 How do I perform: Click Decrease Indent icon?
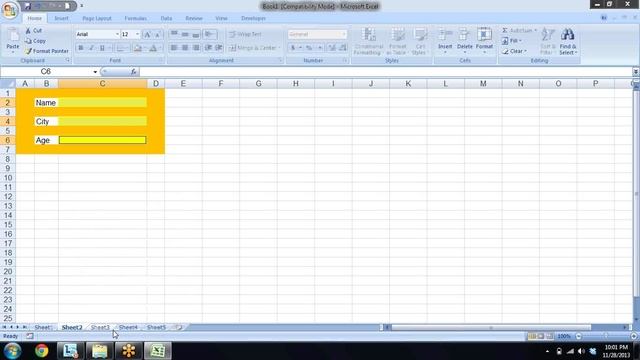208,48
